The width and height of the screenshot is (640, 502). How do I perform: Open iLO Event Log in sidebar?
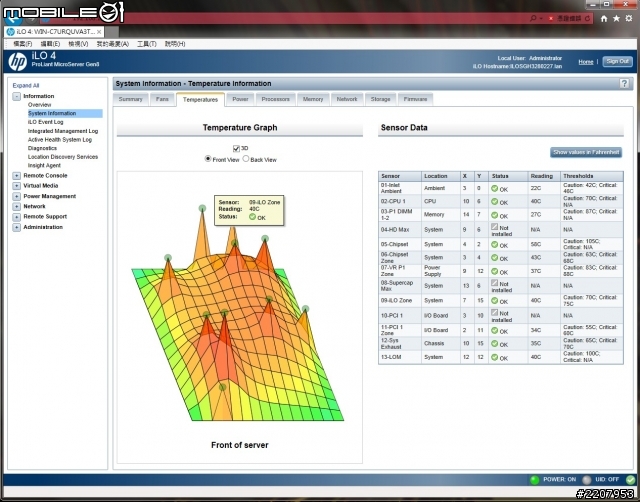(x=45, y=122)
